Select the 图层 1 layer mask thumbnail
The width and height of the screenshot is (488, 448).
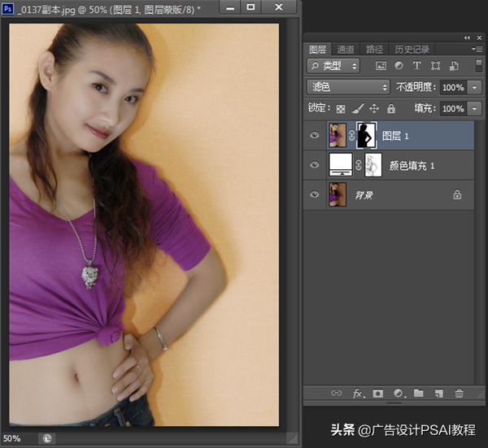pos(367,135)
